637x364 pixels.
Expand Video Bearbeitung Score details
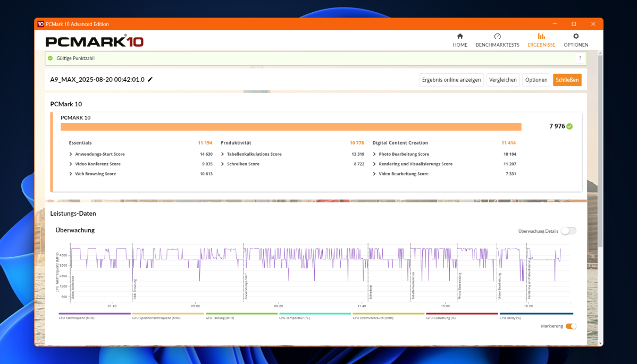(374, 174)
